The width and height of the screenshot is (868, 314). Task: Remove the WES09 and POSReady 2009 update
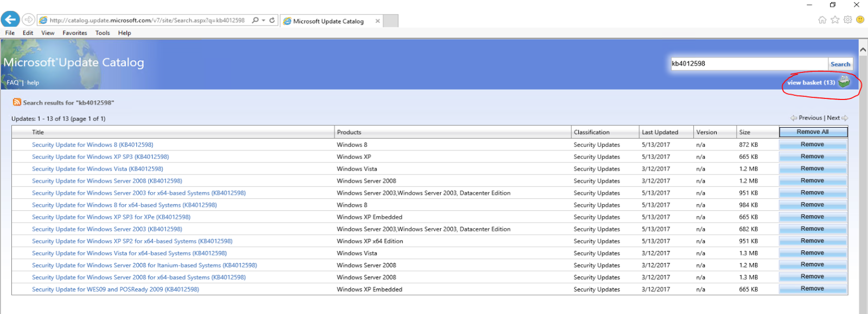tap(813, 288)
